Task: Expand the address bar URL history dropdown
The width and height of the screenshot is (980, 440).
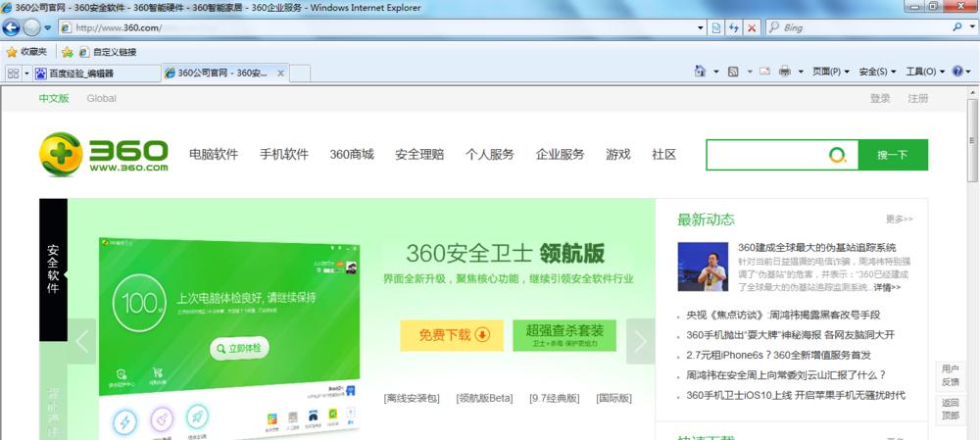Action: pos(702,28)
